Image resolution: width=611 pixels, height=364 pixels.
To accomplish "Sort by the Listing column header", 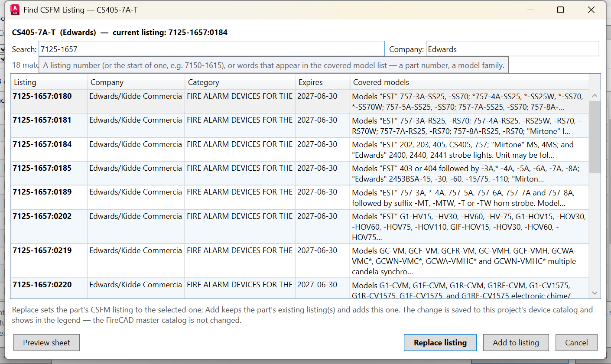I will pyautogui.click(x=49, y=82).
